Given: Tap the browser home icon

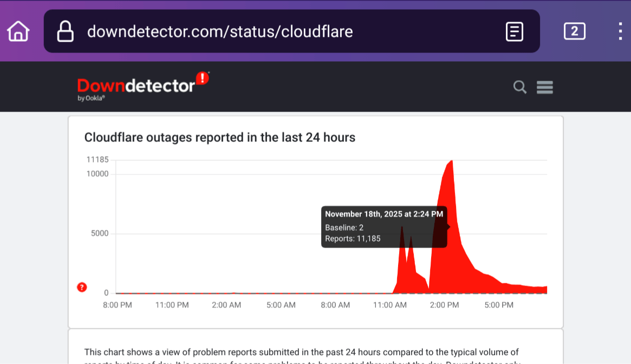Looking at the screenshot, I should point(18,31).
